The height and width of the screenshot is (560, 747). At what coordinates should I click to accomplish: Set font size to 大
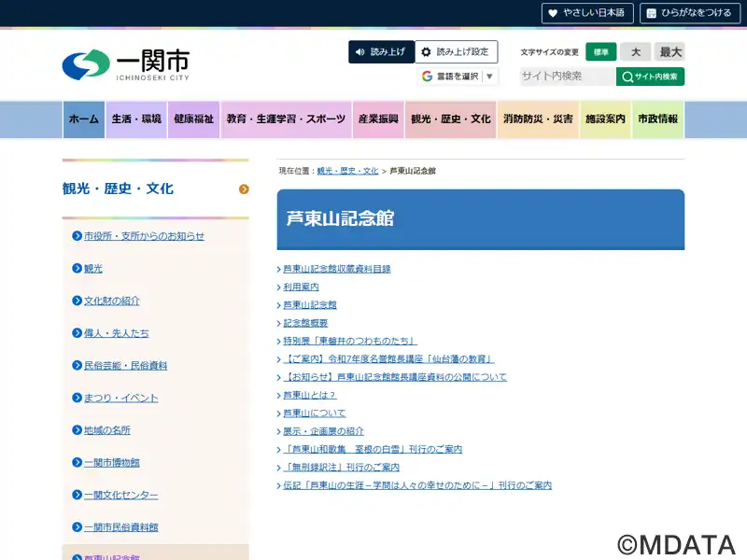point(635,52)
